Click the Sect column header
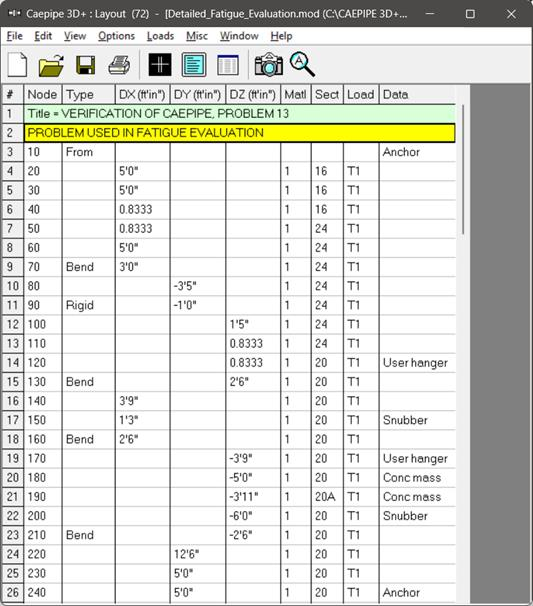 (x=327, y=94)
